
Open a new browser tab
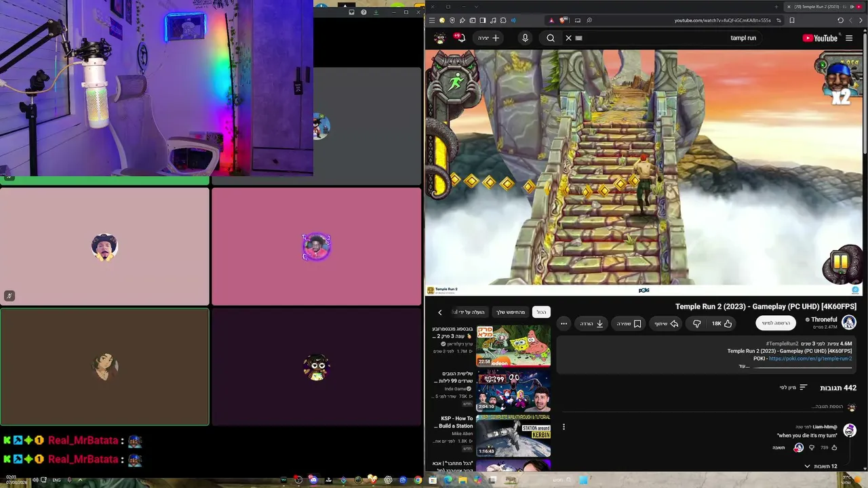click(776, 7)
